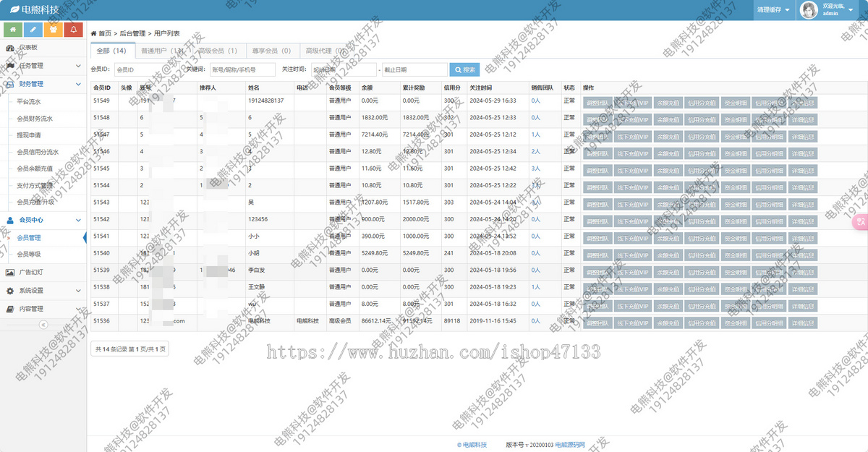Click the 操作 column header
Viewport: 868px width, 452px height.
(x=588, y=88)
